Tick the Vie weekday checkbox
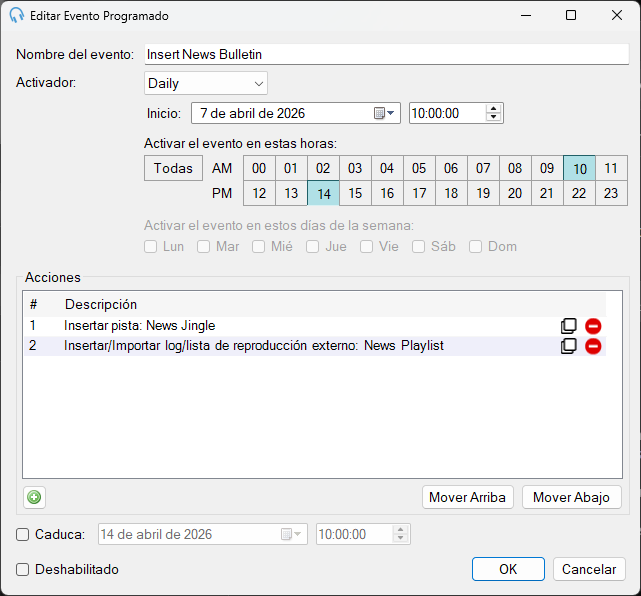Image resolution: width=641 pixels, height=596 pixels. [x=366, y=246]
